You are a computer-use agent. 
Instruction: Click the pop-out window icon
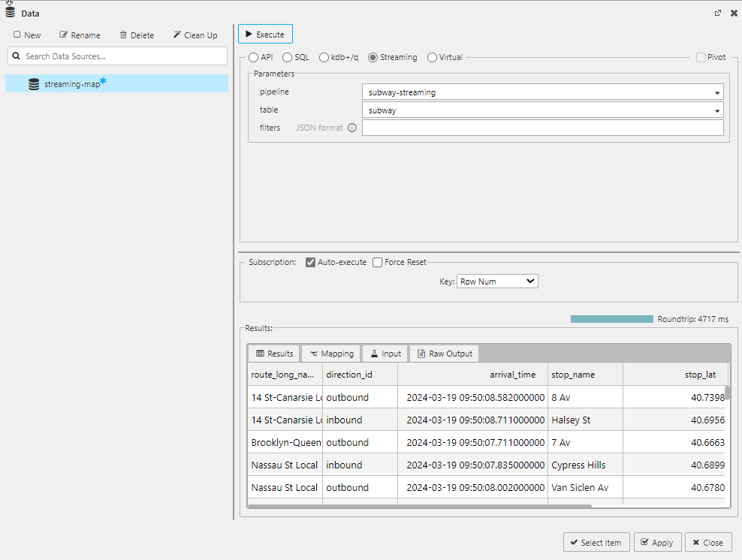point(717,14)
